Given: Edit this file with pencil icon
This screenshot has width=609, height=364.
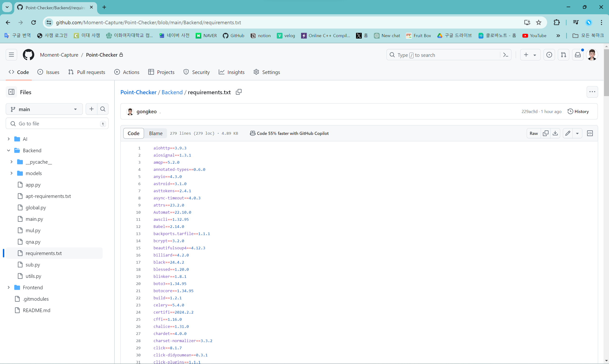Looking at the screenshot, I should tap(568, 133).
